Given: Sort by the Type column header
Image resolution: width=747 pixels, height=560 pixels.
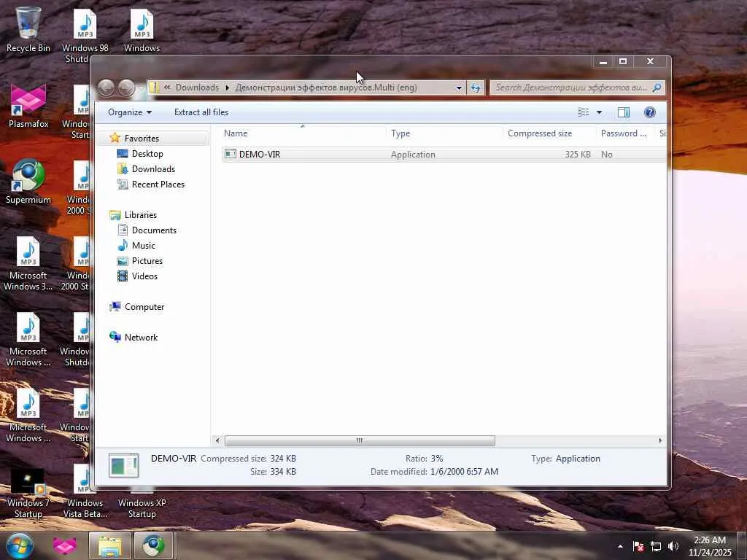Looking at the screenshot, I should coord(444,134).
